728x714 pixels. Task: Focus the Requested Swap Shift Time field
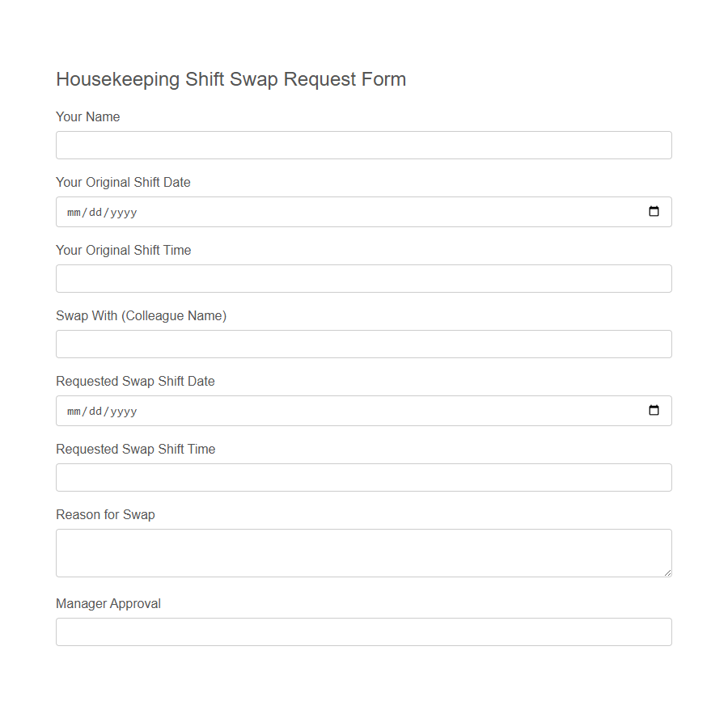tap(363, 477)
